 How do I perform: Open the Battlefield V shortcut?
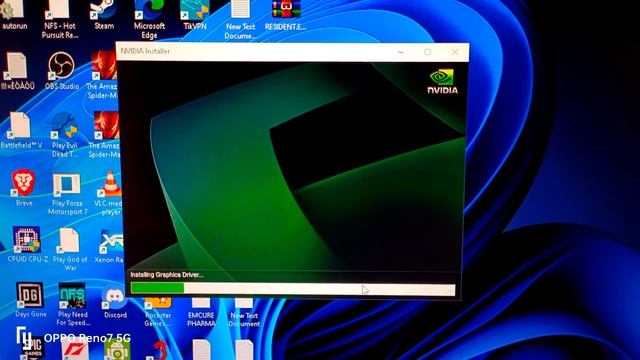click(20, 130)
